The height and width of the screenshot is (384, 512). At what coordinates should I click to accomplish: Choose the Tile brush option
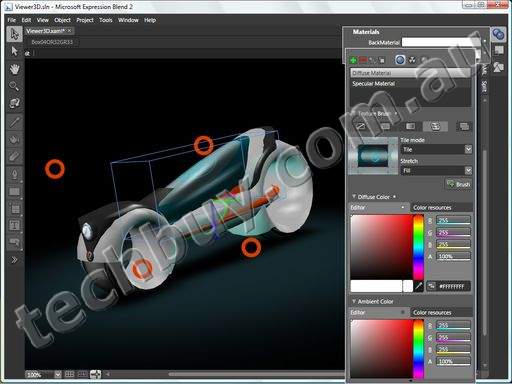point(435,126)
